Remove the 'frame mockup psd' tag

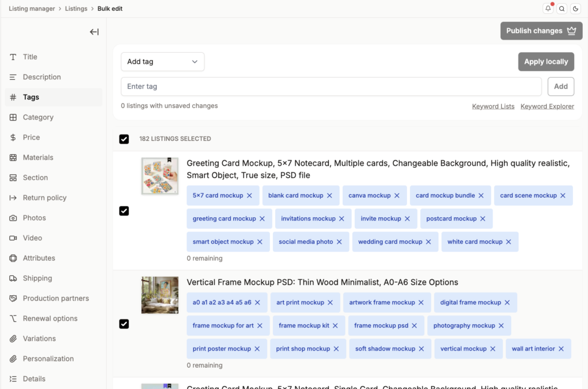point(415,326)
